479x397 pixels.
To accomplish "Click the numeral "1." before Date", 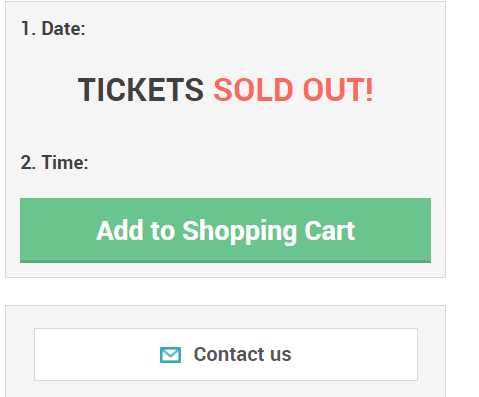I will click(x=28, y=28).
